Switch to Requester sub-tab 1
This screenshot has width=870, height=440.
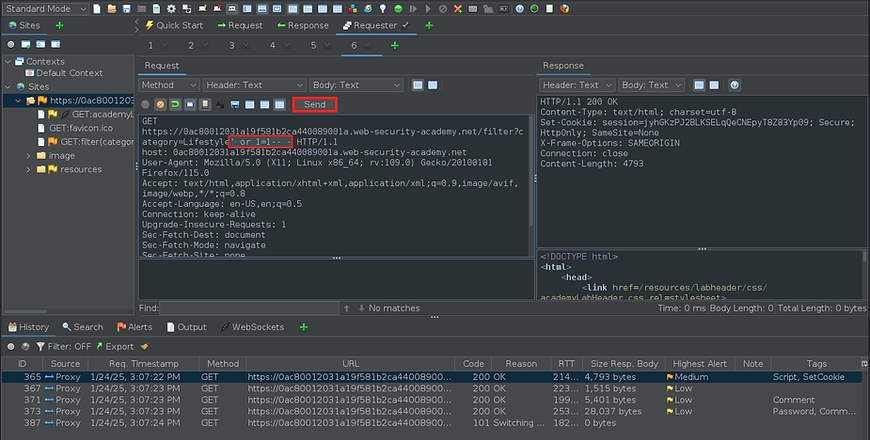pyautogui.click(x=150, y=45)
